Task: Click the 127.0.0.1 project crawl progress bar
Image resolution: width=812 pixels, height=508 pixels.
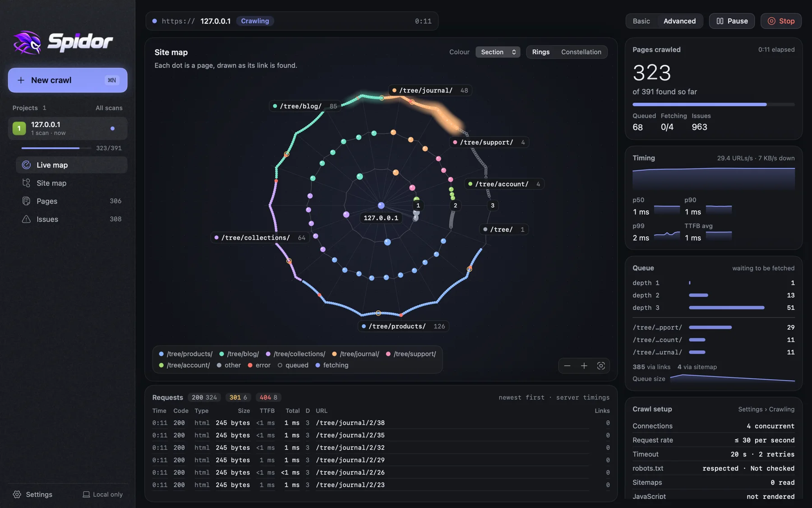Action: point(56,148)
